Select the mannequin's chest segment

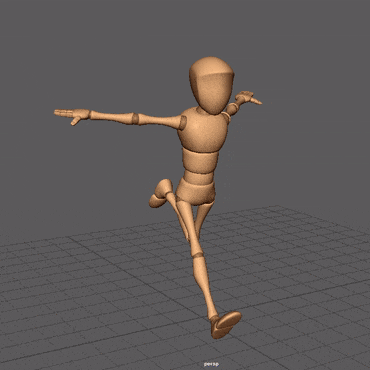[202, 130]
